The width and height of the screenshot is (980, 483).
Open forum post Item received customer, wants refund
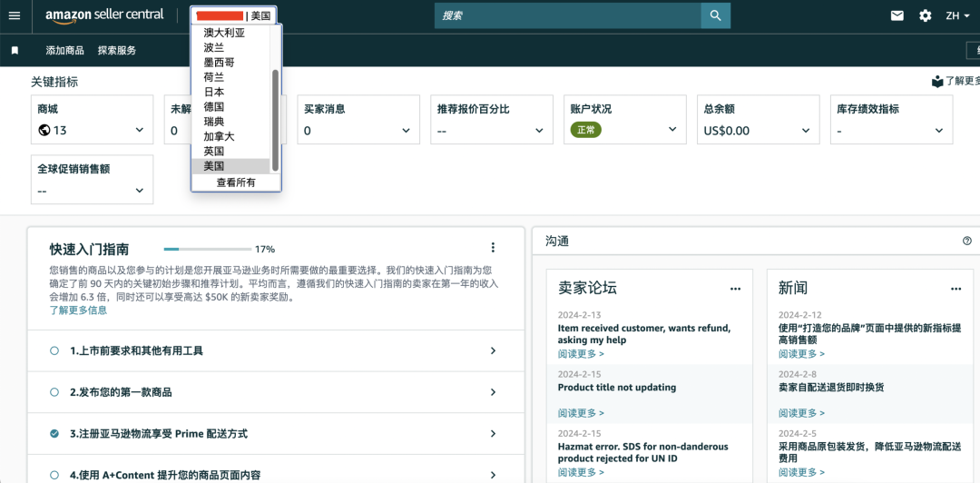pyautogui.click(x=644, y=334)
